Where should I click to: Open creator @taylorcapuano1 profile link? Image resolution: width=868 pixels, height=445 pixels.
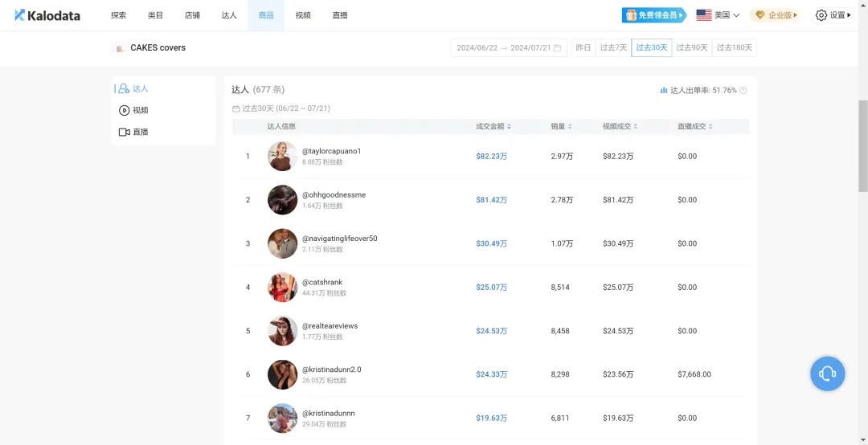[331, 151]
